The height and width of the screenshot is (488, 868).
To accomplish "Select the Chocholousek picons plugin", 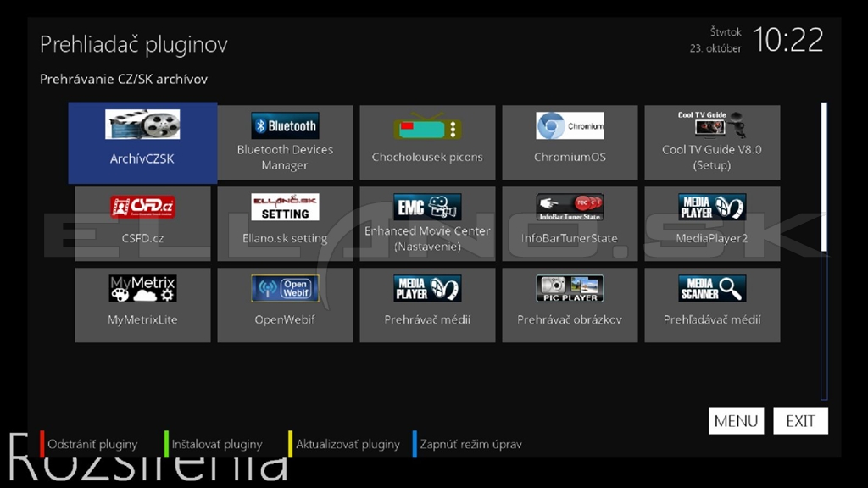I will (x=427, y=142).
